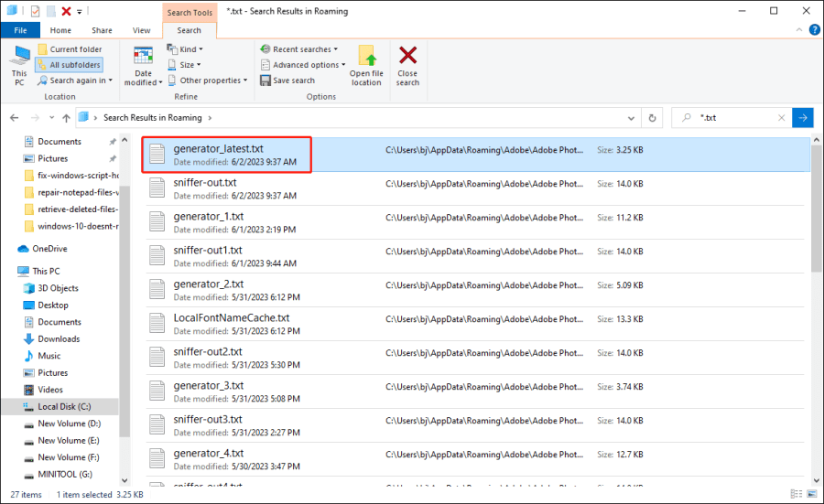This screenshot has height=504, width=824.
Task: Switch to large icons view in status bar
Action: click(812, 494)
